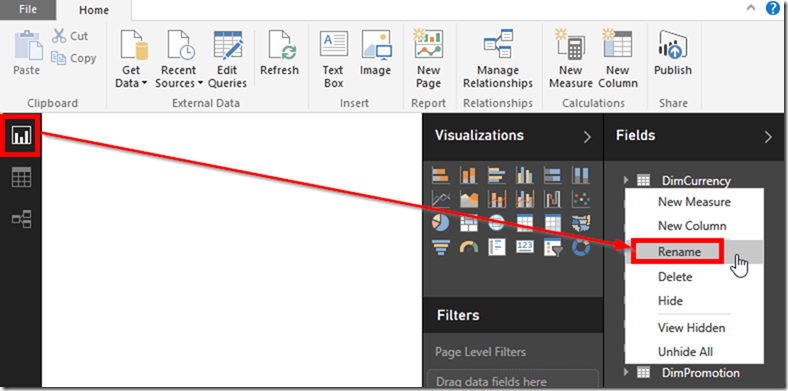Viewport: 788px width, 391px height.
Task: Collapse the Fields pane chevron
Action: 768,137
